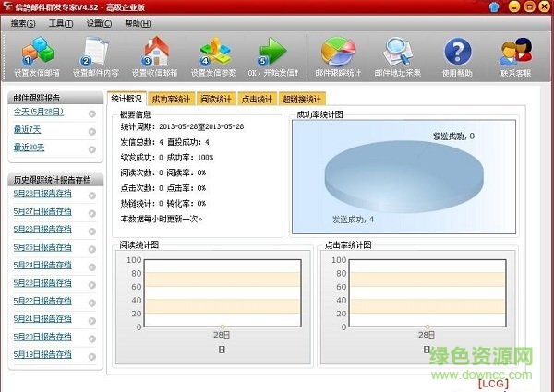Switch to the 超链接统计 tab

[302, 99]
